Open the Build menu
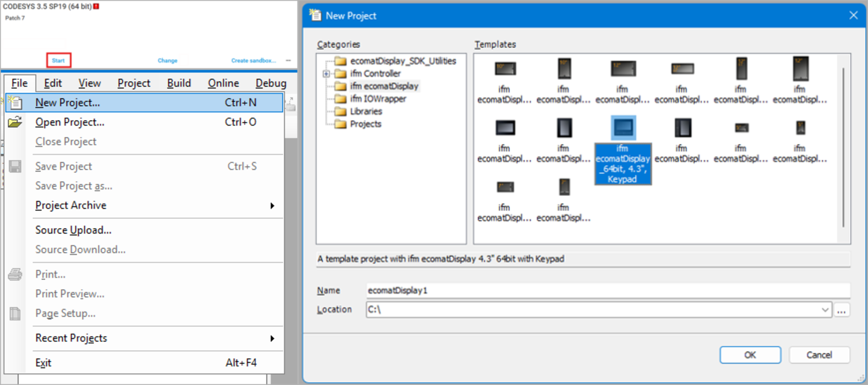Viewport: 868px width, 385px height. (x=179, y=83)
